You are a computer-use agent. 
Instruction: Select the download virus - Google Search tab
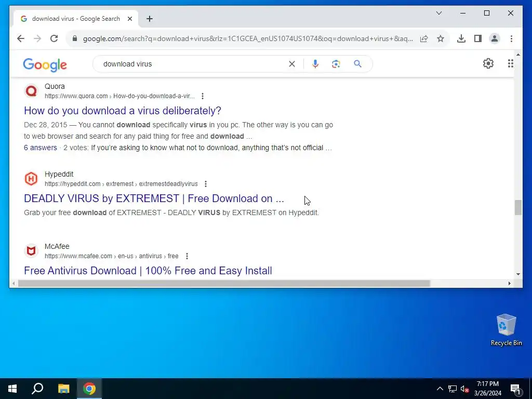76,19
